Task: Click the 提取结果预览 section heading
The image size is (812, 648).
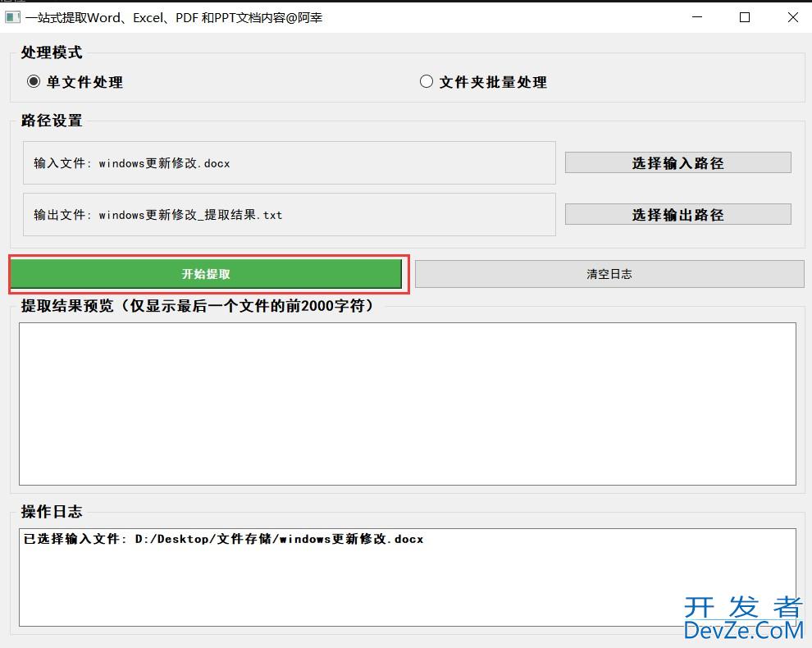Action: pos(197,306)
